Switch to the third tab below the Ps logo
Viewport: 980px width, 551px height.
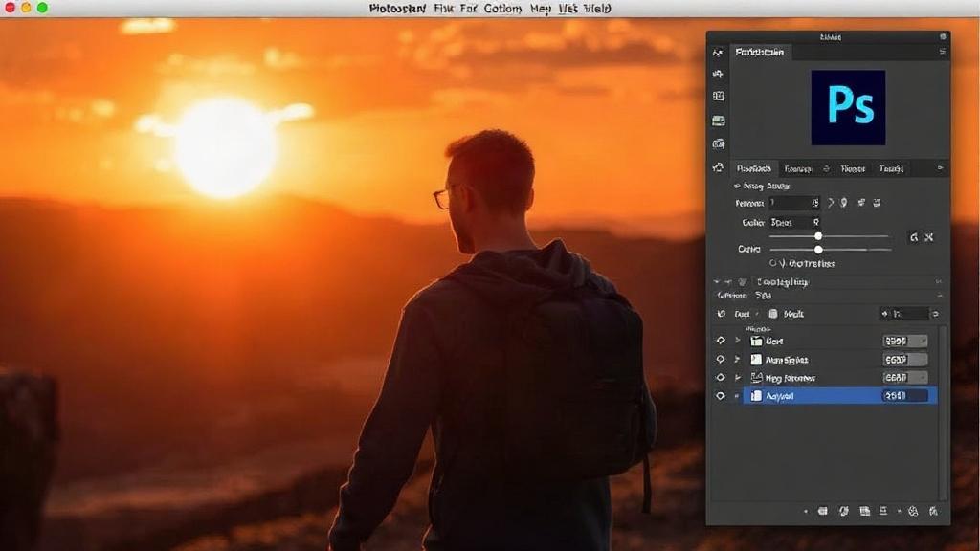853,168
